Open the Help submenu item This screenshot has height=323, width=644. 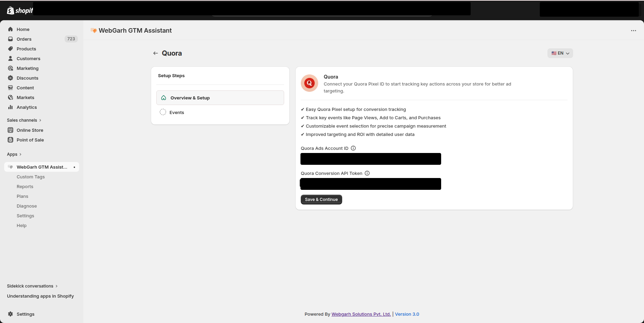tap(22, 226)
